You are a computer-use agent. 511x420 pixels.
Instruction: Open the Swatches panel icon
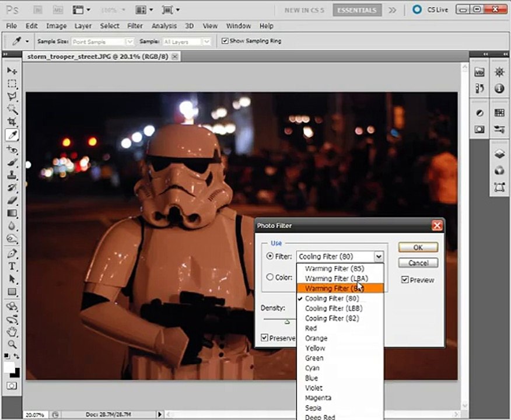point(499,113)
